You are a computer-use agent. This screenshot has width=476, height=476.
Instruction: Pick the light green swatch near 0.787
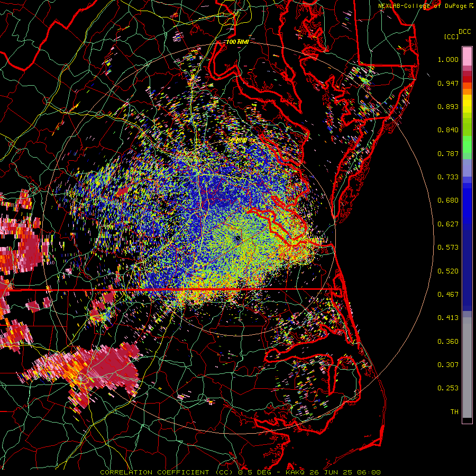pyautogui.click(x=467, y=147)
